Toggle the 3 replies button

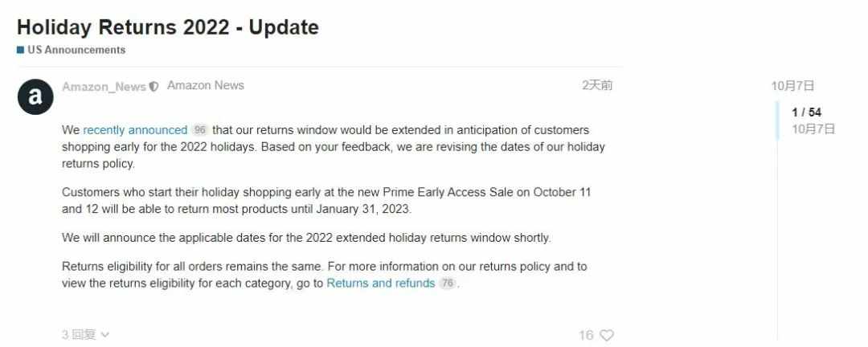(x=86, y=334)
